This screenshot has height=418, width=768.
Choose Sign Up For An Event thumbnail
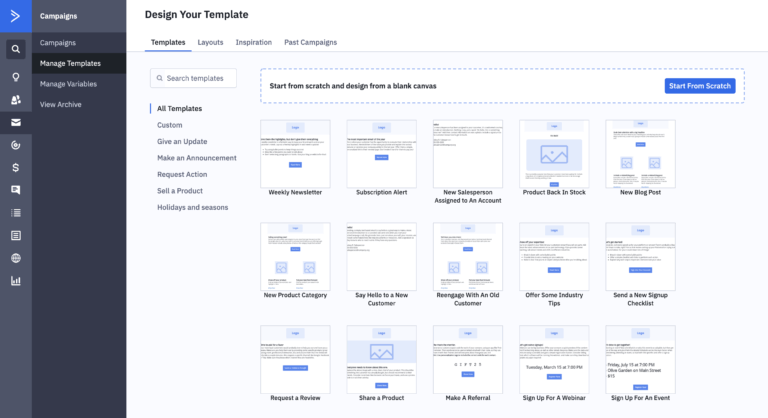pos(640,359)
